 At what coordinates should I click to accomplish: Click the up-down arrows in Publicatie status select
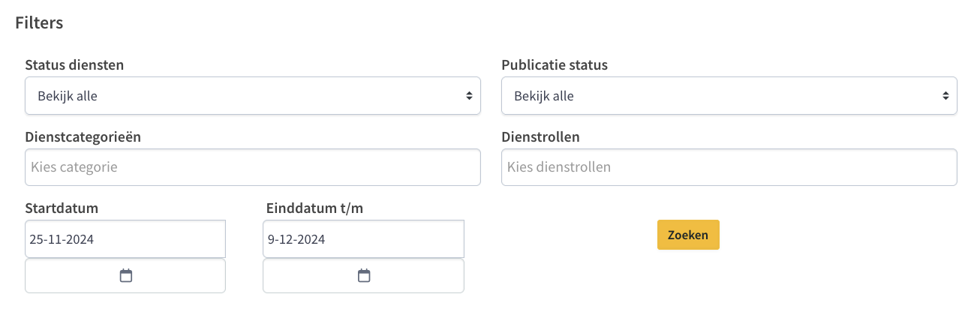pos(945,96)
